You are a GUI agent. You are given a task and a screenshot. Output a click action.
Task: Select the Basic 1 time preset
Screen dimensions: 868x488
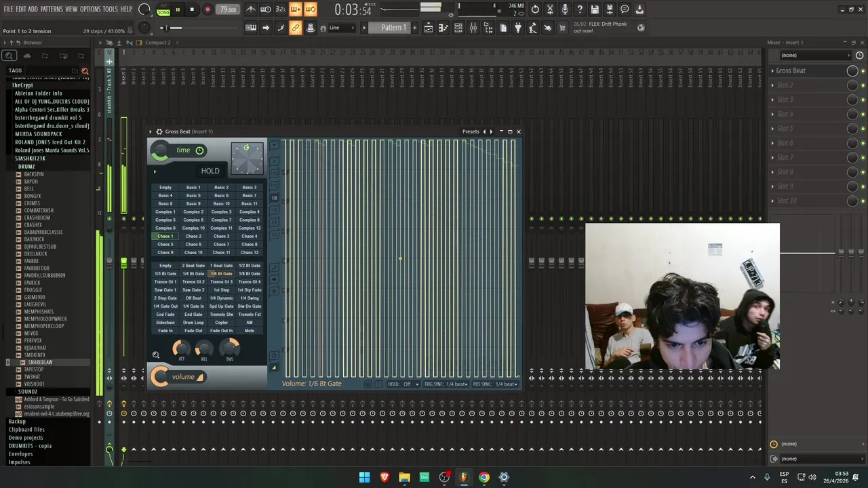193,188
